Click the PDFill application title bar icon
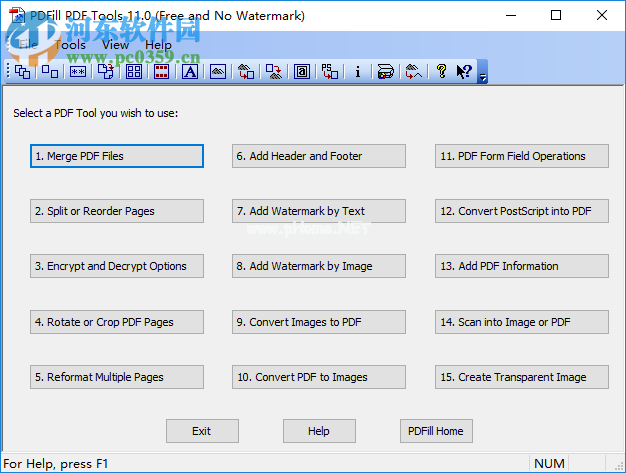 coord(17,15)
